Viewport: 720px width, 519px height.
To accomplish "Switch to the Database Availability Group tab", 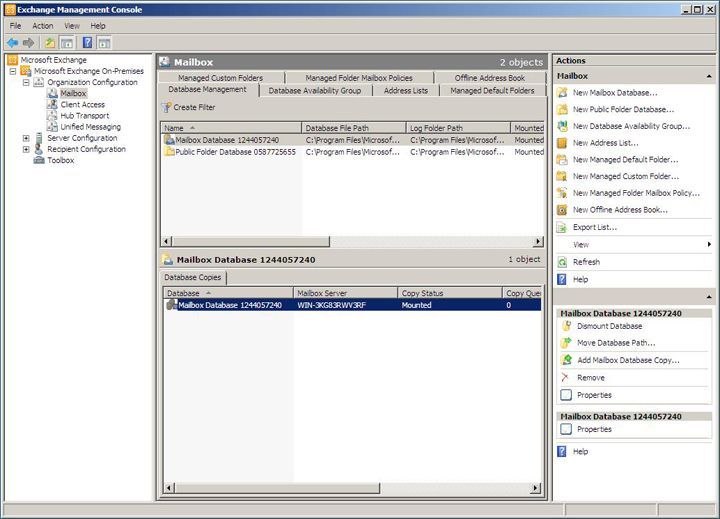I will 315,91.
